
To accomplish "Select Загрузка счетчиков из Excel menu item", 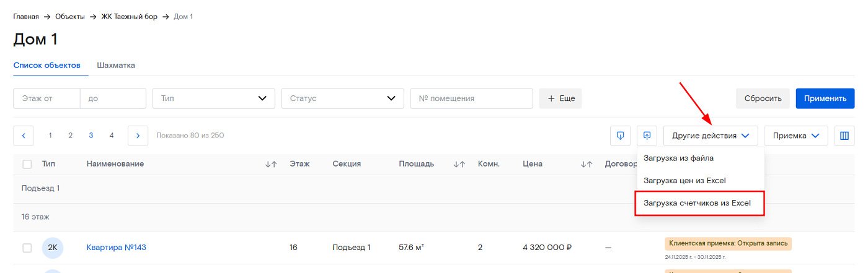I will tap(697, 203).
